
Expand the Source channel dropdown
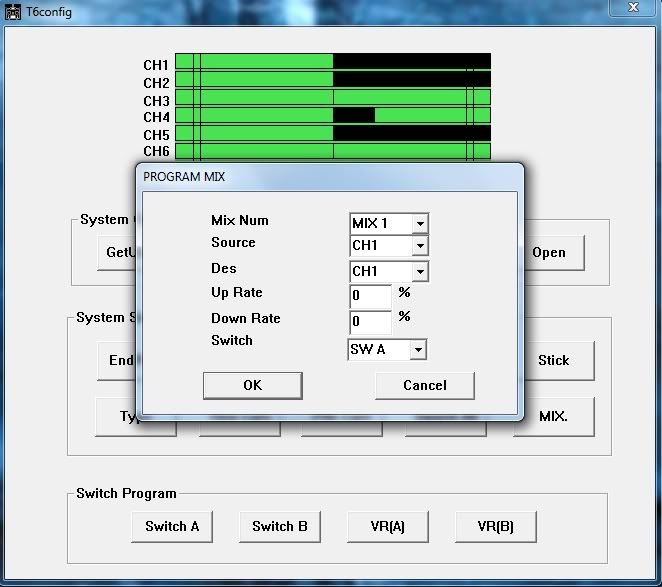[419, 246]
